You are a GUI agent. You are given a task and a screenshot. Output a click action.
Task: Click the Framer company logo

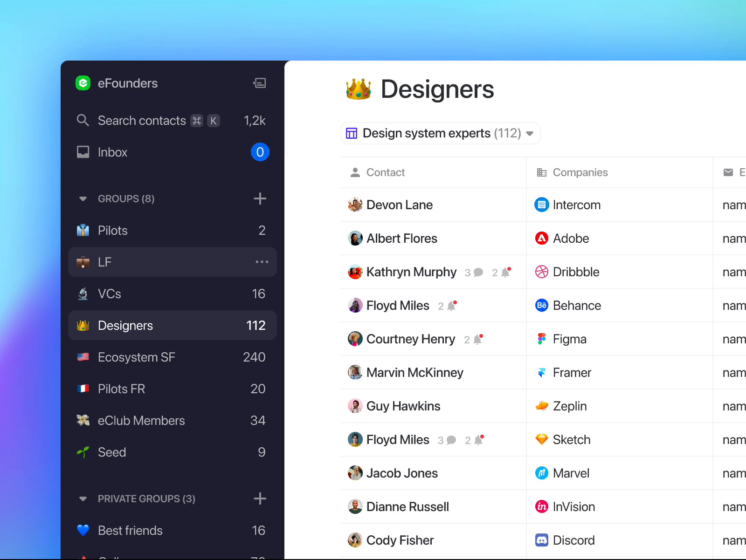[542, 372]
